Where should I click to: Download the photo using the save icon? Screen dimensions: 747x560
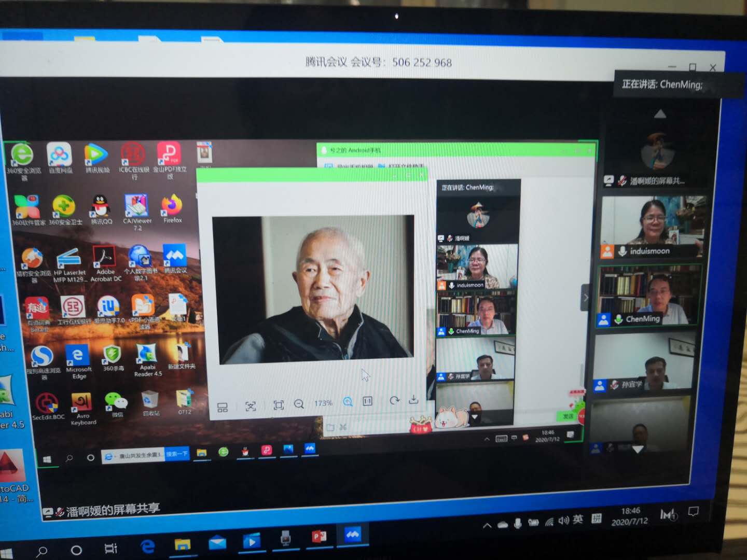point(413,399)
